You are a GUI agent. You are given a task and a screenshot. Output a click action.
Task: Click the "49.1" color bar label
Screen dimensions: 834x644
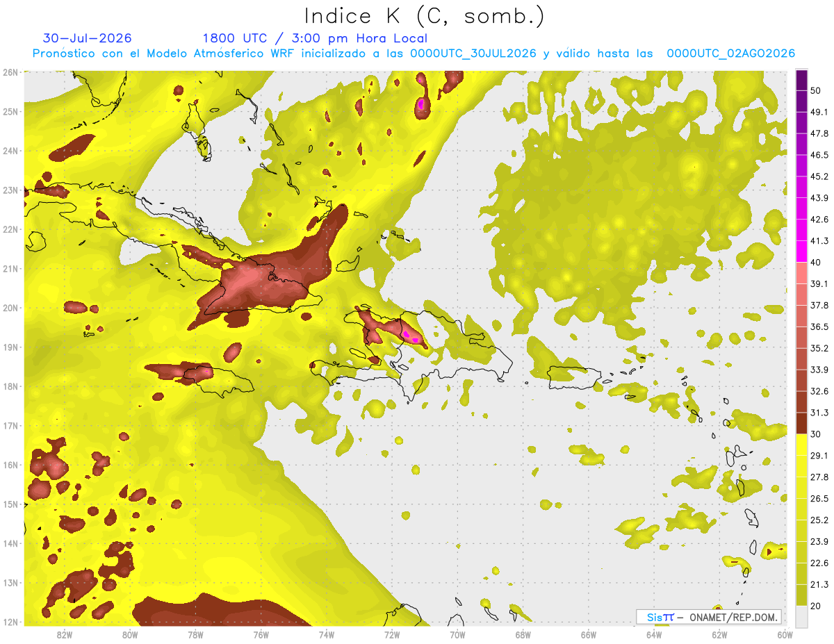pyautogui.click(x=819, y=112)
